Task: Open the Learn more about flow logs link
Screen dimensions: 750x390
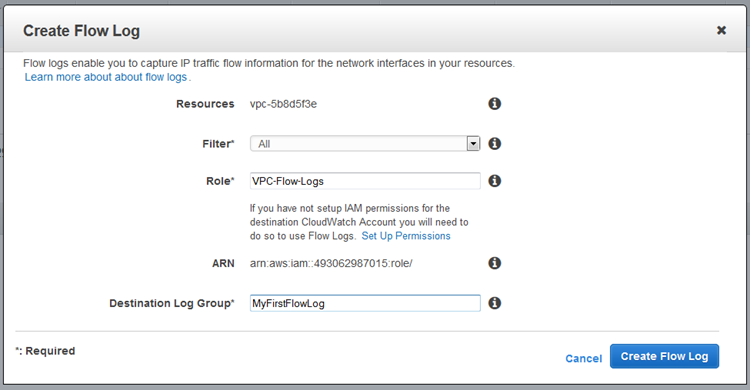Action: [x=106, y=77]
